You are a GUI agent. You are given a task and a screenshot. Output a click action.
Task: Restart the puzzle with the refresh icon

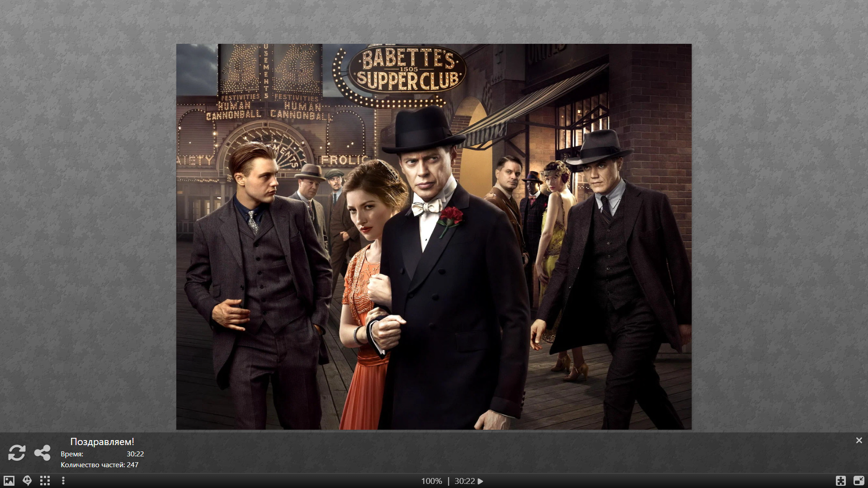point(17,453)
